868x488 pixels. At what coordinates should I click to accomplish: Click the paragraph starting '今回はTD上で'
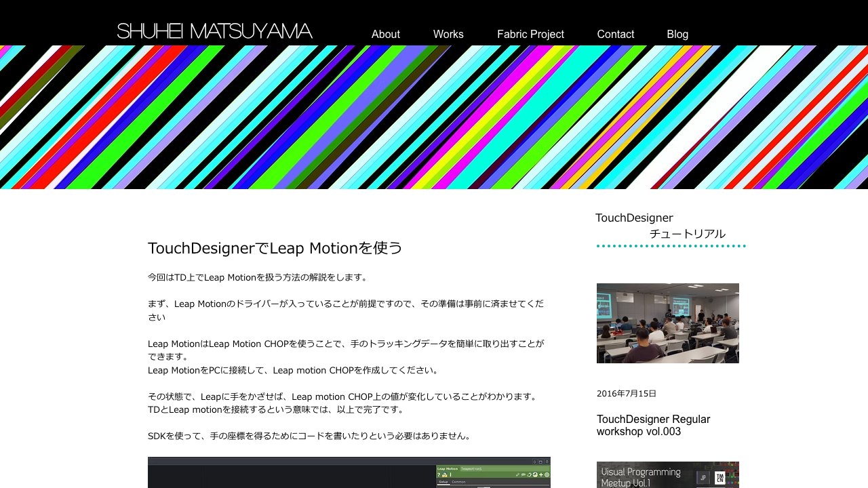pyautogui.click(x=258, y=277)
